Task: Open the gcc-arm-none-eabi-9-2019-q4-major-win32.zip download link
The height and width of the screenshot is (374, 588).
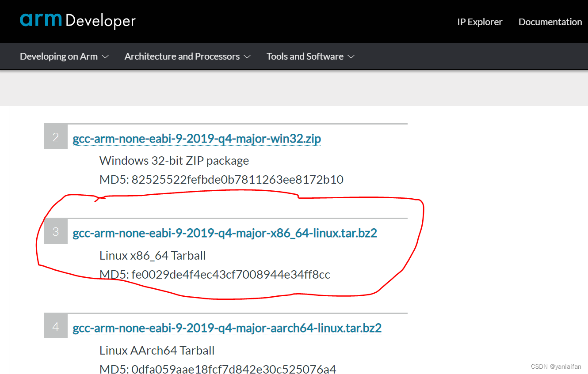Action: pyautogui.click(x=197, y=138)
